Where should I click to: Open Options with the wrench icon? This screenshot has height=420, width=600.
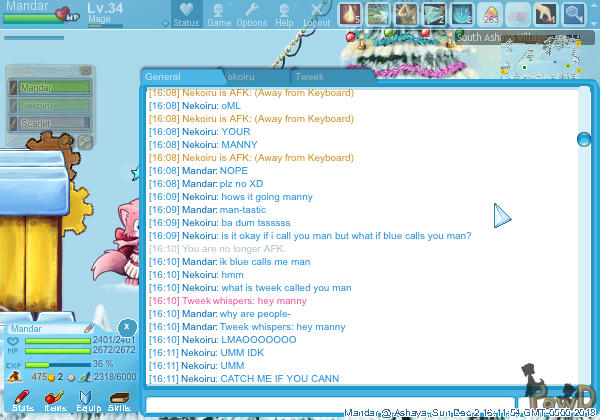(x=251, y=14)
